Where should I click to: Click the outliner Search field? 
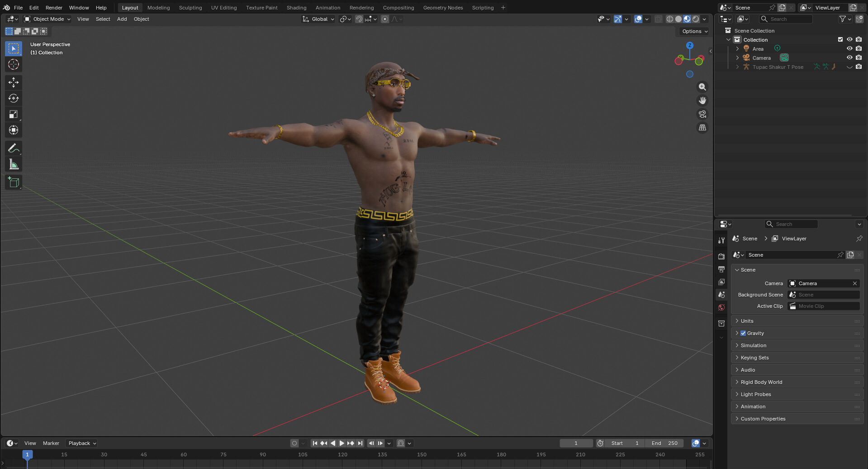tap(786, 19)
